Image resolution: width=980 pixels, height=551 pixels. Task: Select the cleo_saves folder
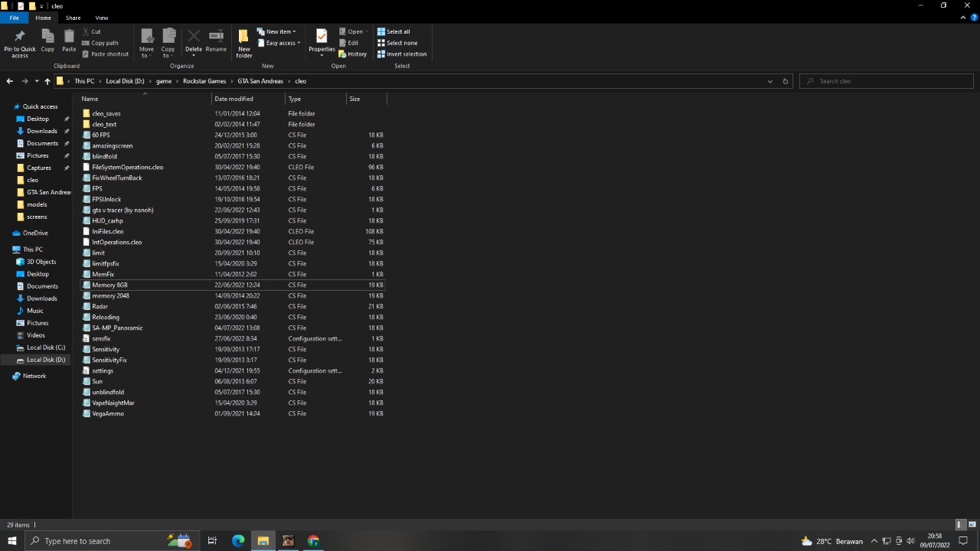233,113
